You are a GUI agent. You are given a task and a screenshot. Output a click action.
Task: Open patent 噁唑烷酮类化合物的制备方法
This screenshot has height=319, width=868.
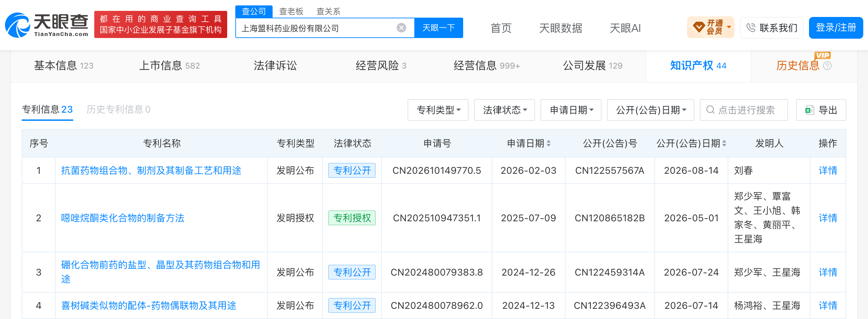pos(123,218)
